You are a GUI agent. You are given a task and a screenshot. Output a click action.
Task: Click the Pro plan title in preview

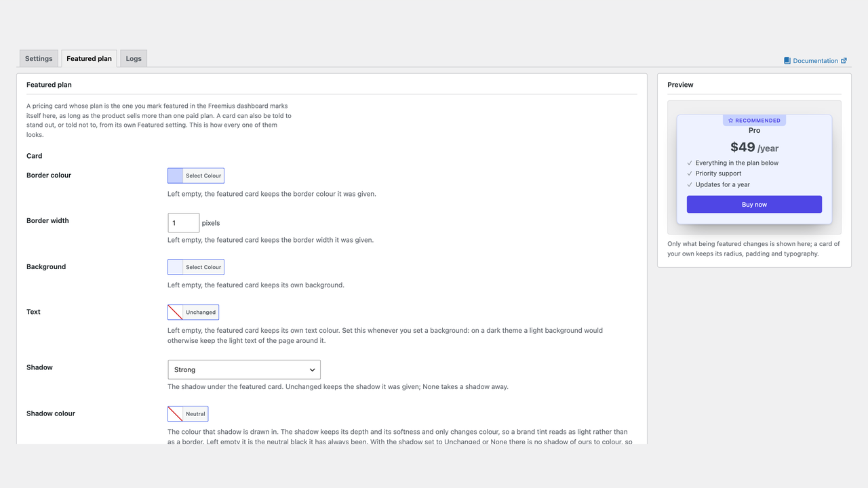754,130
